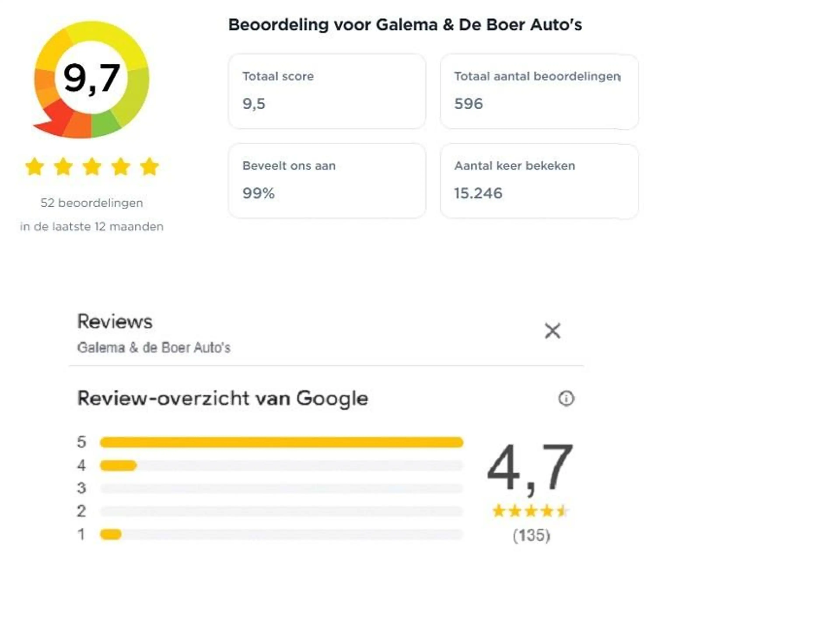Click the Galema & de Boer Auto's subtitle
Viewport: 840px width, 629px height.
[x=154, y=348]
